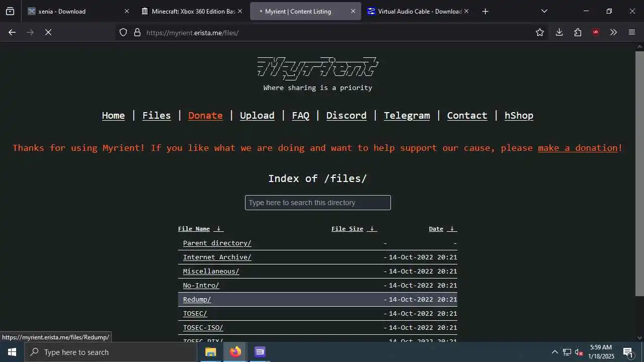Switch to xenia - Download tab
The width and height of the screenshot is (644, 362).
[78, 11]
